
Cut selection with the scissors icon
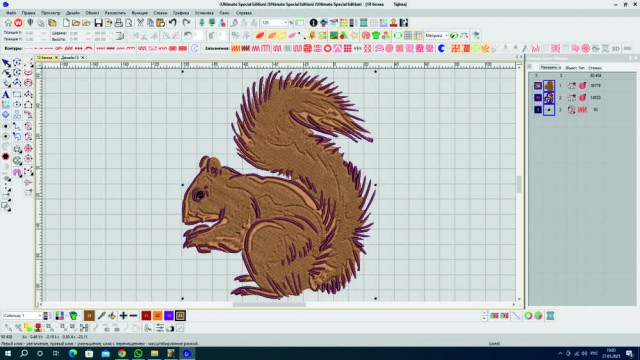(140, 23)
